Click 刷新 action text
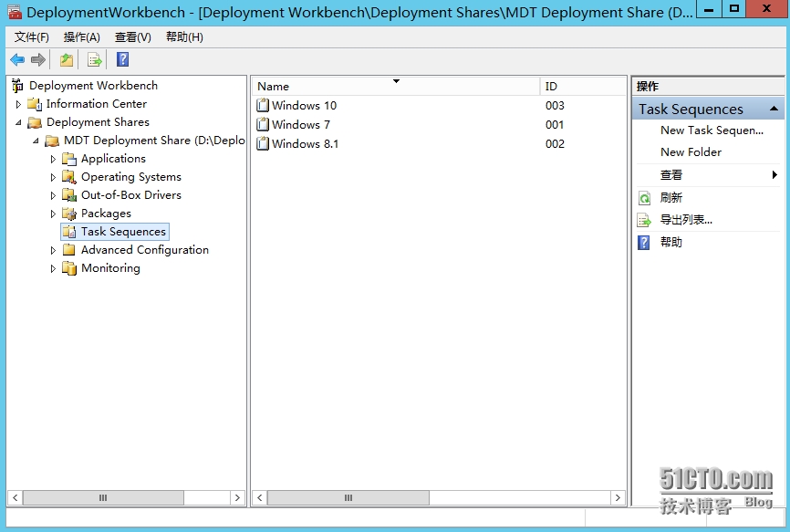Screen dimensions: 790x532 [x=671, y=197]
